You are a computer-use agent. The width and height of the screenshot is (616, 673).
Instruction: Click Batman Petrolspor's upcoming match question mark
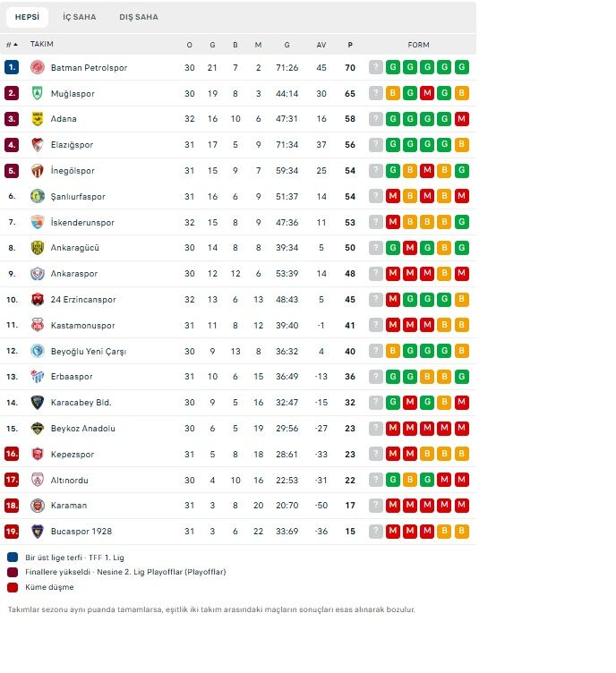[376, 67]
